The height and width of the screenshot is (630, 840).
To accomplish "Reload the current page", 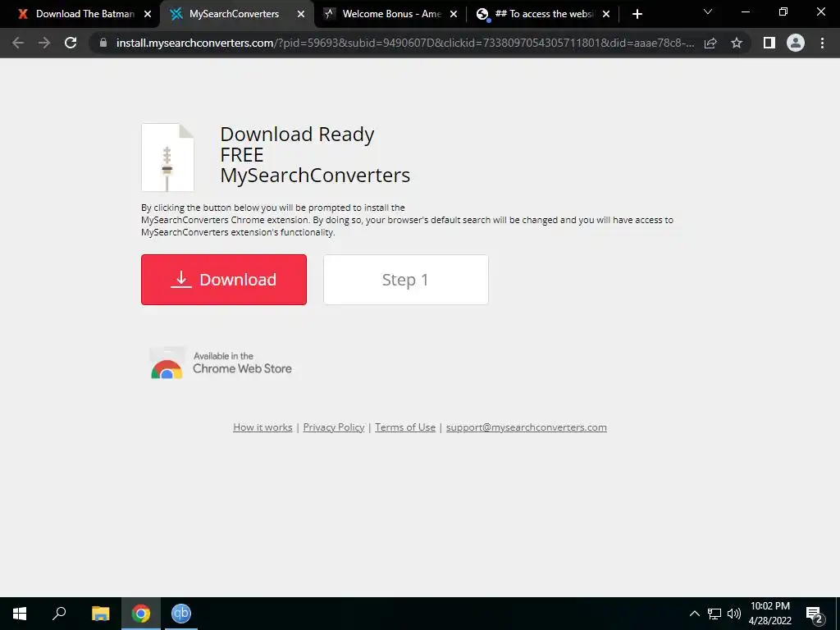I will point(71,43).
